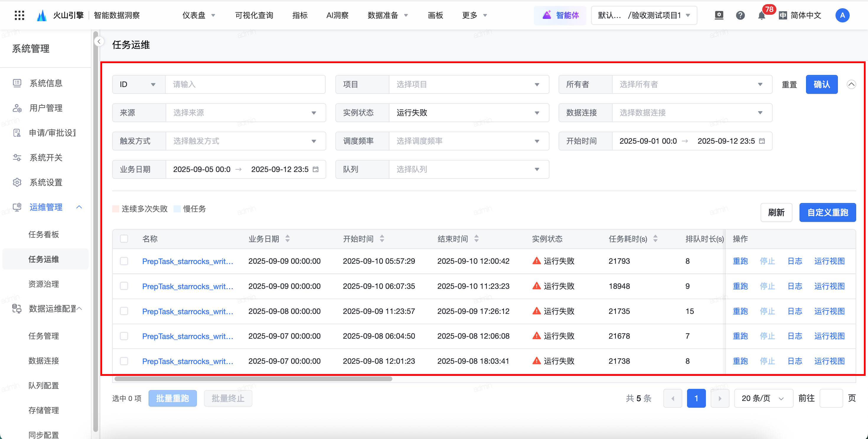Click the horizontal table scrollbar
Viewport: 868px width, 439px height.
click(x=253, y=379)
